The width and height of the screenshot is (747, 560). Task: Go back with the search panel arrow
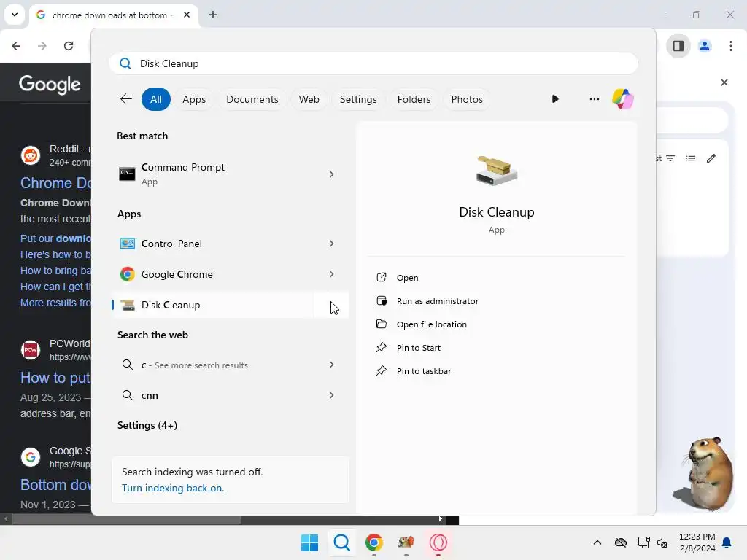point(125,99)
